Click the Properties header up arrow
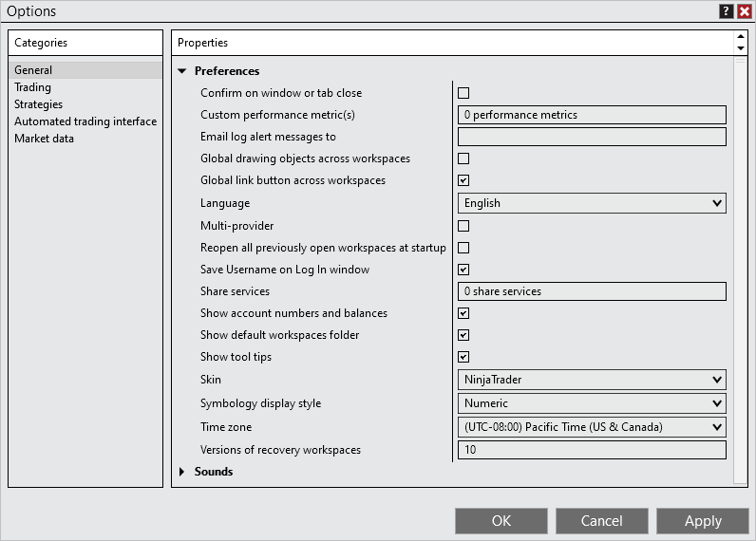The height and width of the screenshot is (541, 756). 741,37
